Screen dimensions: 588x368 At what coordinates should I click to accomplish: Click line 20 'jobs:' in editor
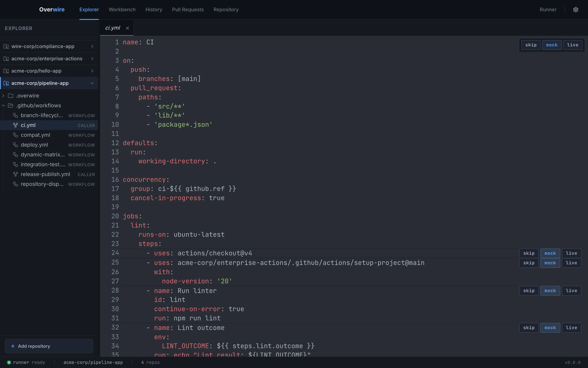132,216
